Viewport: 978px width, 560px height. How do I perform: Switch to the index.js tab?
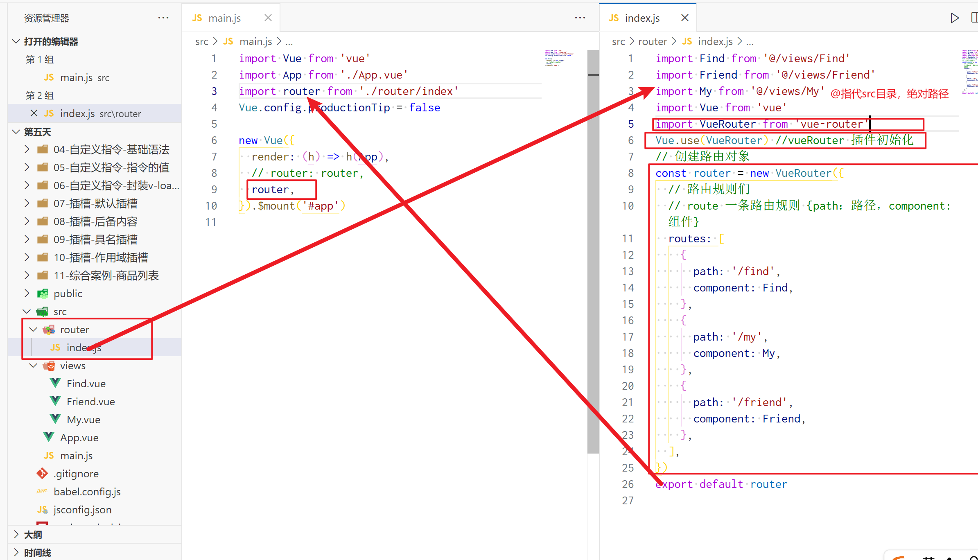pyautogui.click(x=641, y=18)
